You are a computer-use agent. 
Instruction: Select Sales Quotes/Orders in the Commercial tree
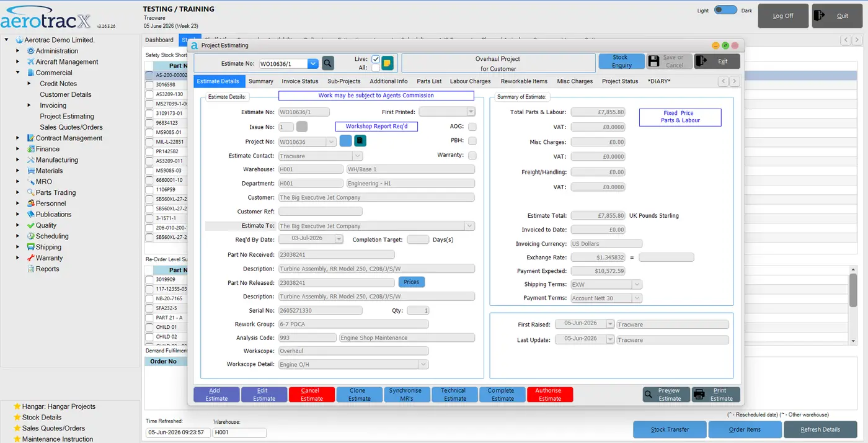point(71,127)
